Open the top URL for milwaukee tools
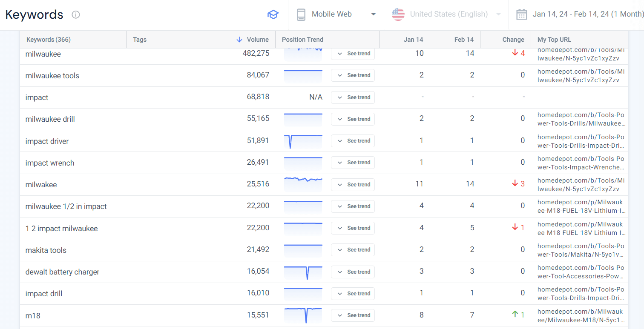This screenshot has height=329, width=644. click(581, 76)
